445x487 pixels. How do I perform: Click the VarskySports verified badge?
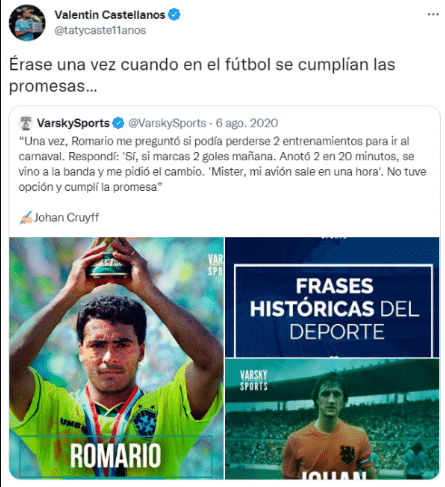(118, 123)
